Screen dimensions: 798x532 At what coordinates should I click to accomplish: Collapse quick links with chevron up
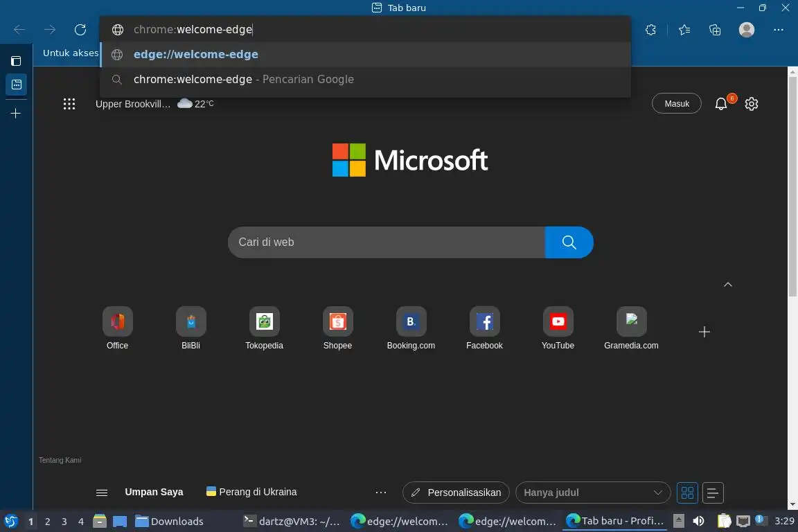(728, 285)
